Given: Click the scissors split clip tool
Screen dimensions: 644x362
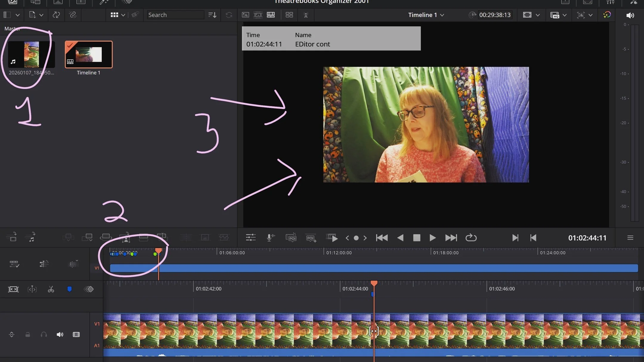Looking at the screenshot, I should 51,289.
